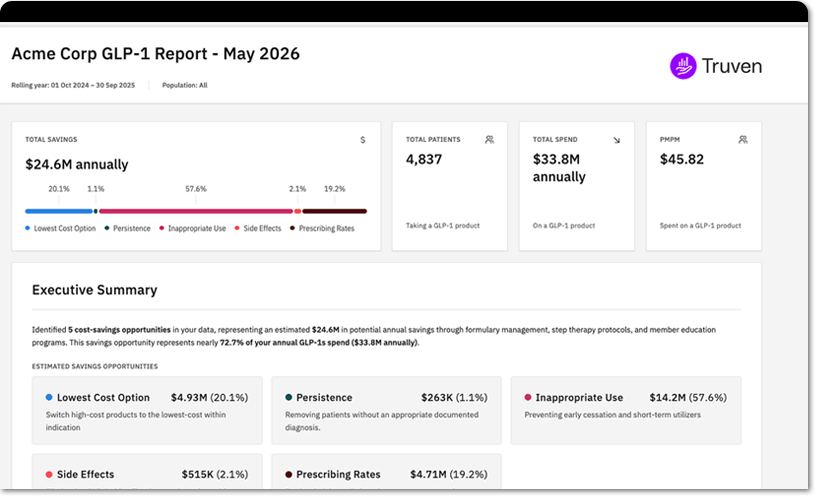Viewport: 822px width, 497px height.
Task: Select the pink 57.6% bar segment
Action: point(196,211)
